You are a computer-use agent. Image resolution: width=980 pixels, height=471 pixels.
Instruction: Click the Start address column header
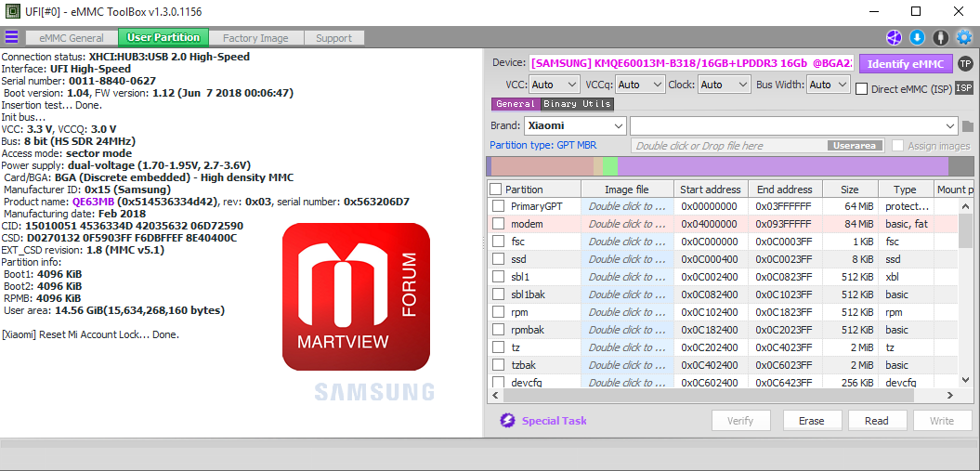pos(711,190)
